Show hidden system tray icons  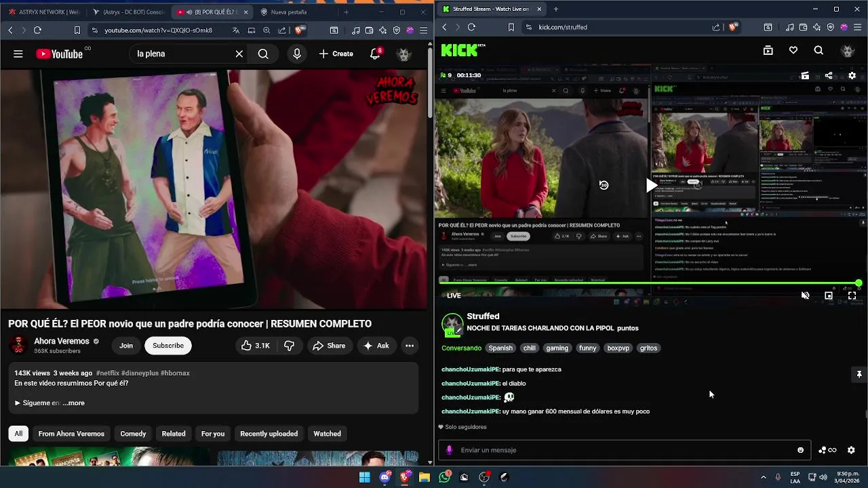pyautogui.click(x=764, y=477)
